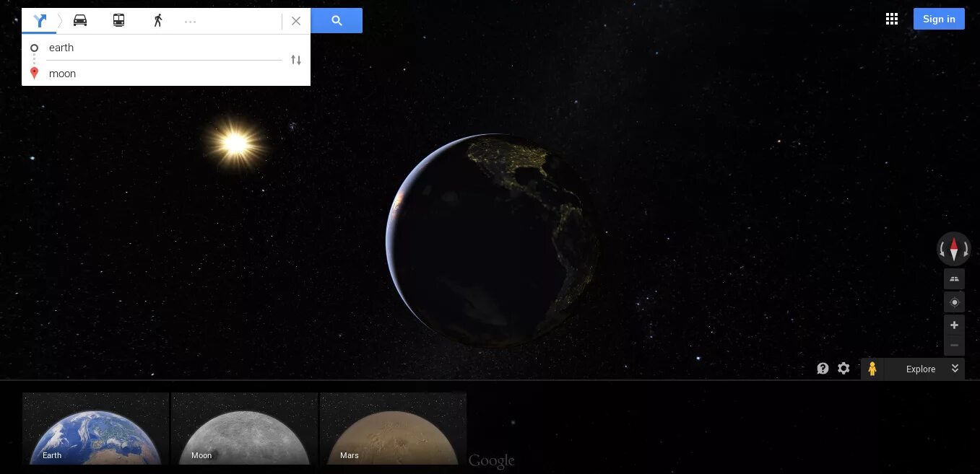The image size is (980, 474).
Task: Rotate view counterclockwise with compass left arrow
Action: click(x=942, y=250)
